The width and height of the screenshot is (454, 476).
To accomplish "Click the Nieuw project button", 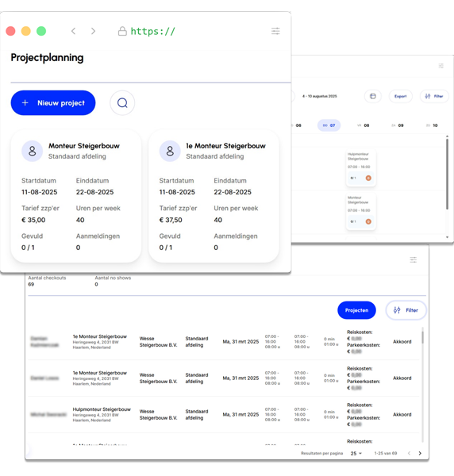I will coord(53,103).
